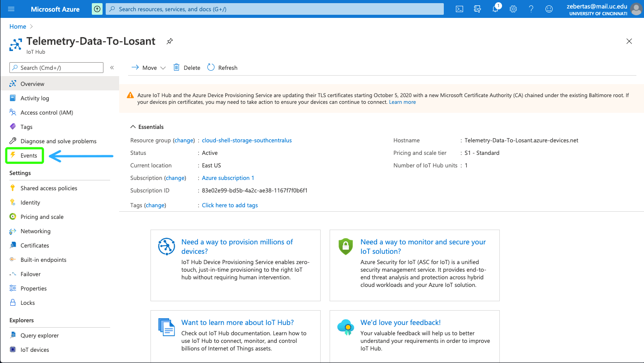The height and width of the screenshot is (363, 644).
Task: Select the S1 - Standard tier value
Action: pyautogui.click(x=482, y=153)
